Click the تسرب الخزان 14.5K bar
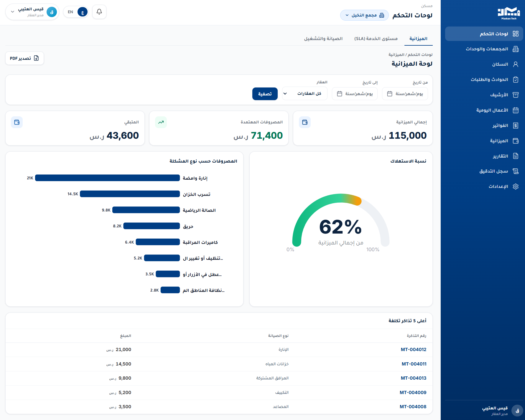Image resolution: width=525 pixels, height=420 pixels. click(x=130, y=194)
